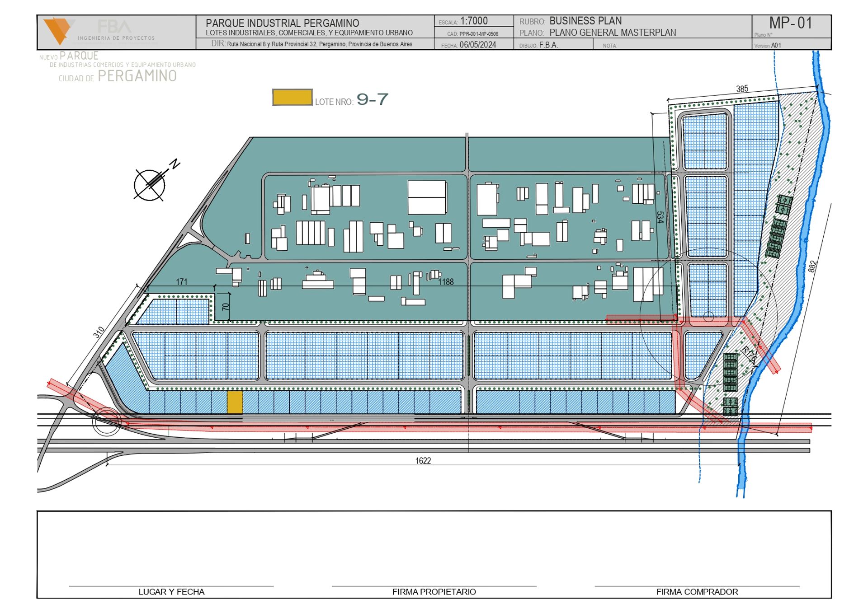Click the 1622 dimension label

pos(423,461)
